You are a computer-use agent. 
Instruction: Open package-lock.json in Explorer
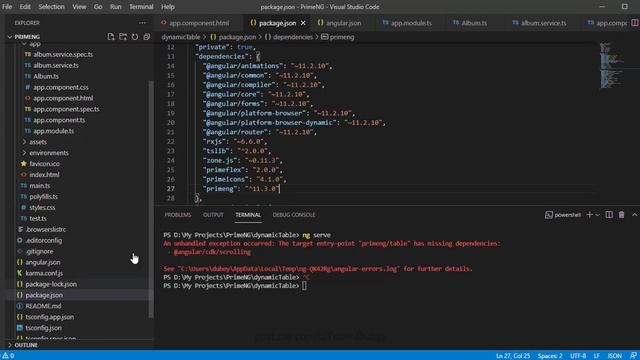pos(51,284)
